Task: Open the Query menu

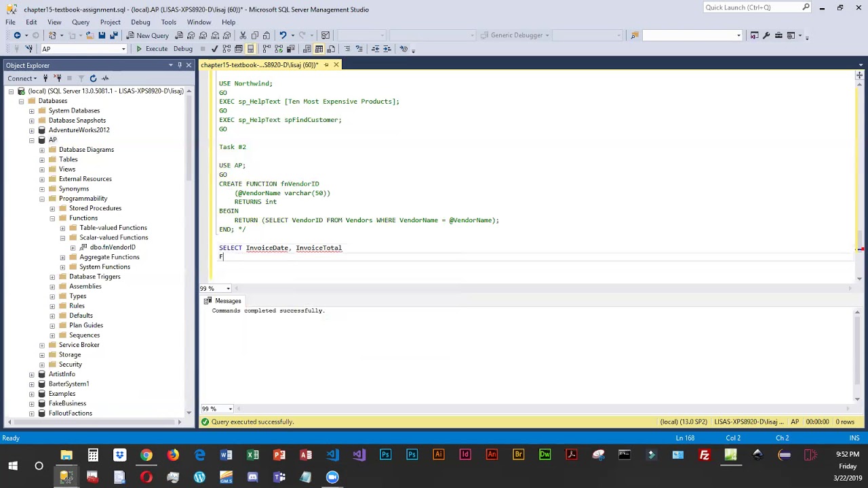Action: 81,22
